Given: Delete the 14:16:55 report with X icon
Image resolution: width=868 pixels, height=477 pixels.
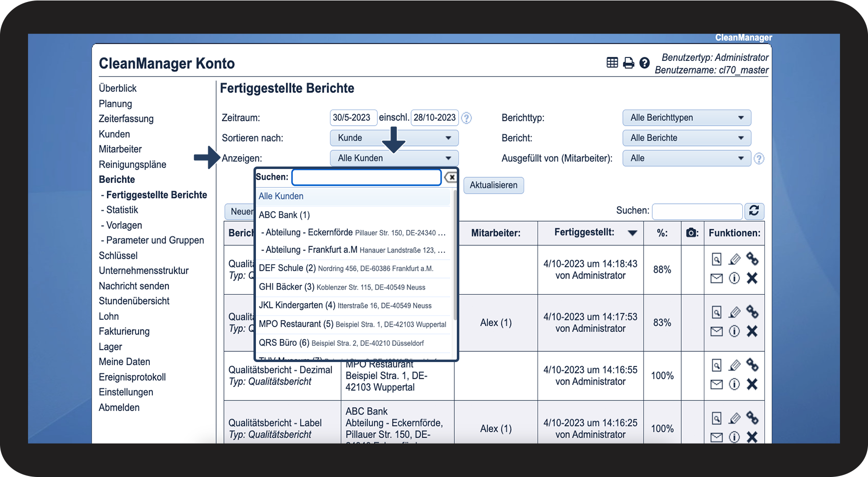Looking at the screenshot, I should point(752,385).
